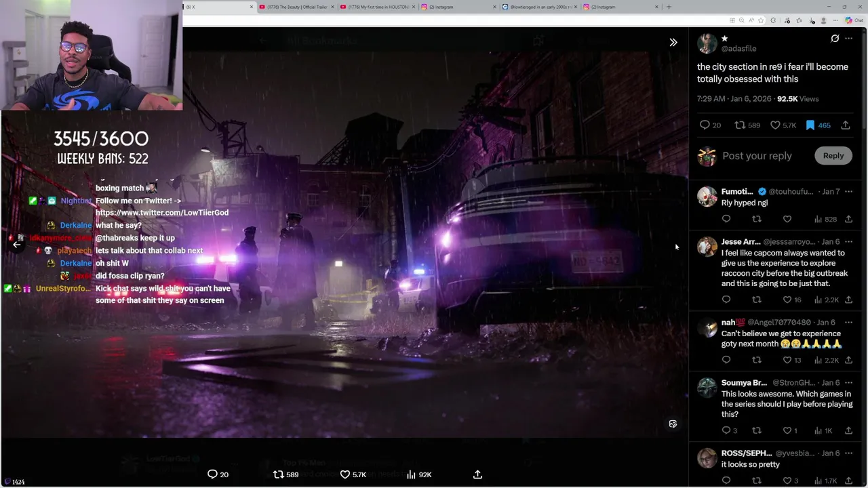
Task: Open Soumya Br's avatar
Action: coord(707,388)
